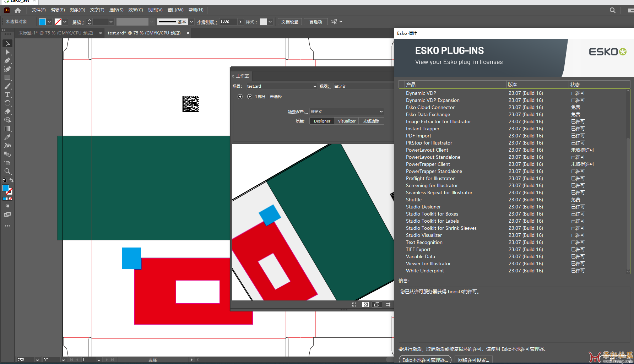Activate the Eyedropper tool
Screen dimensions: 634x364
pos(7,137)
